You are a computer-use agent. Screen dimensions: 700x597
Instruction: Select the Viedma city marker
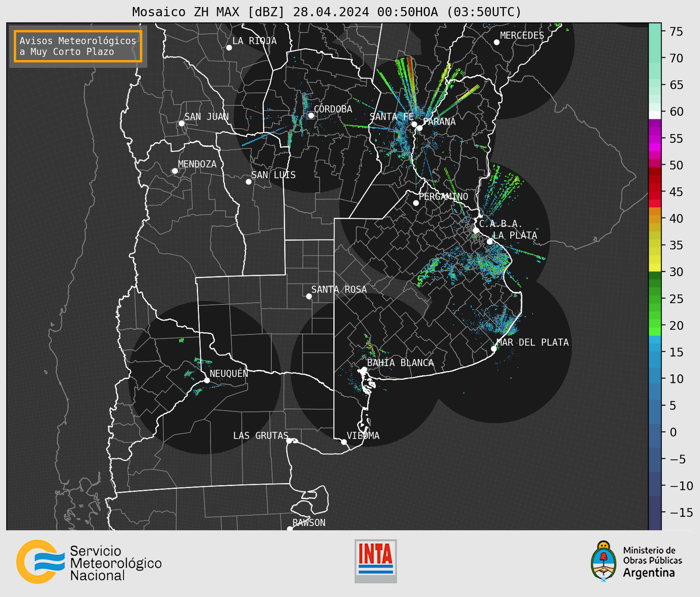pos(344,442)
